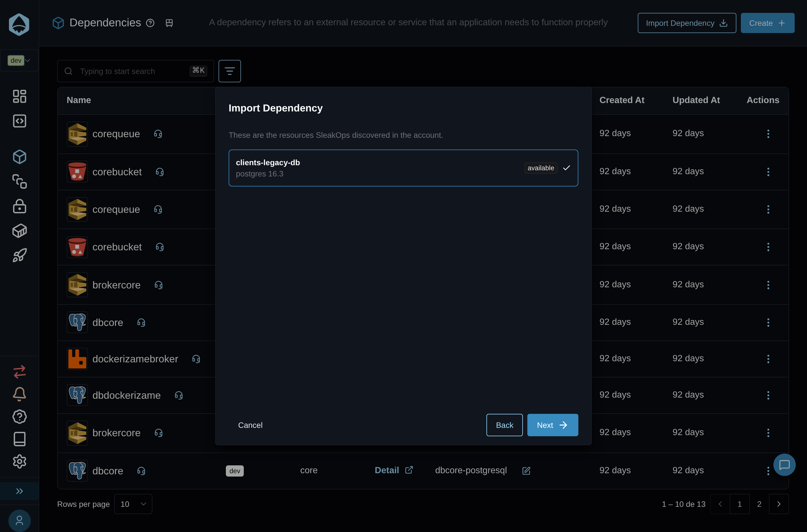This screenshot has width=807, height=532.
Task: Select page 1 in pagination
Action: (x=739, y=504)
